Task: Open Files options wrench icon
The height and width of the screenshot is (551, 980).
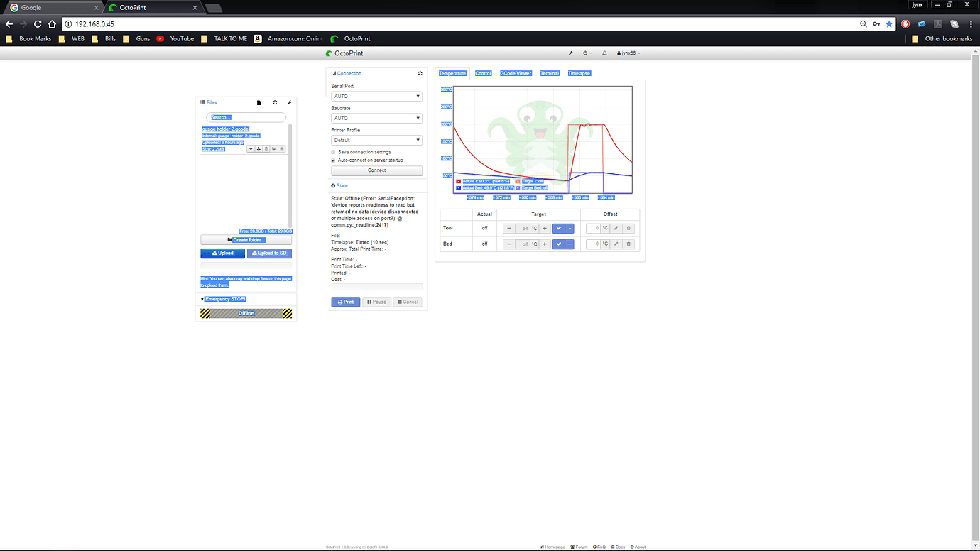Action: coord(289,103)
